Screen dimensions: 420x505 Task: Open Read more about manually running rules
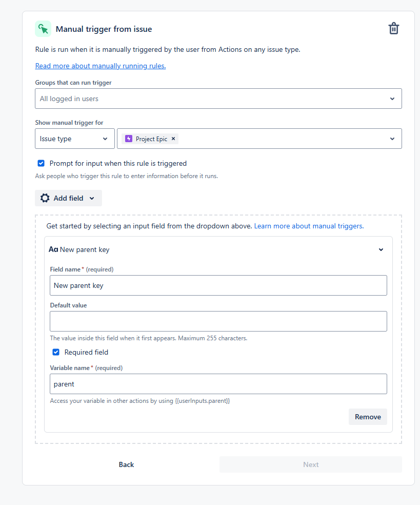[x=101, y=66]
